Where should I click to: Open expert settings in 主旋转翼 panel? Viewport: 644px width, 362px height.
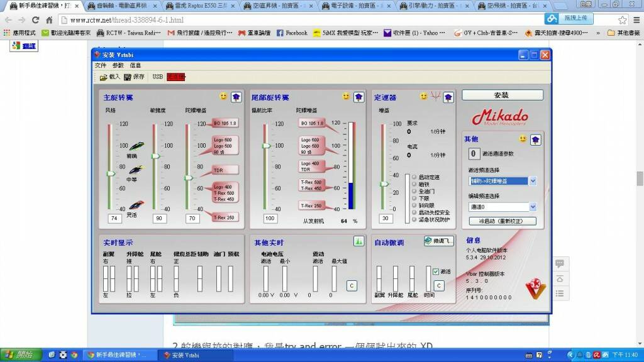point(236,97)
